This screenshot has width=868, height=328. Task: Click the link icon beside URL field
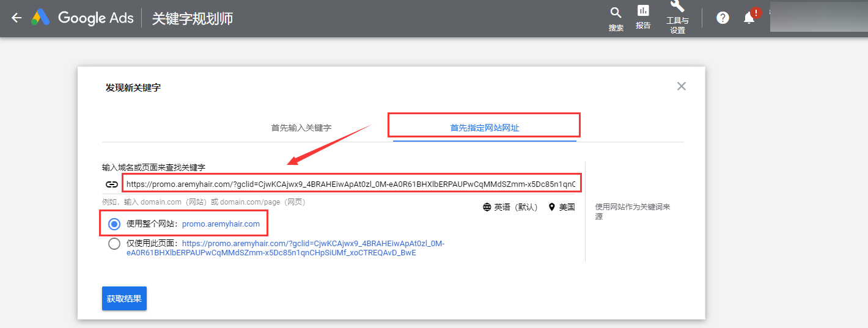coord(111,184)
